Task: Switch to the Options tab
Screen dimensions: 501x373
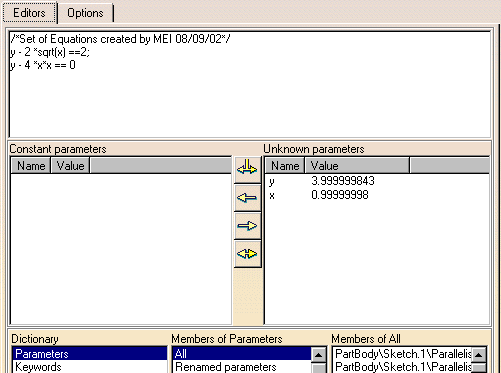Action: click(x=85, y=13)
